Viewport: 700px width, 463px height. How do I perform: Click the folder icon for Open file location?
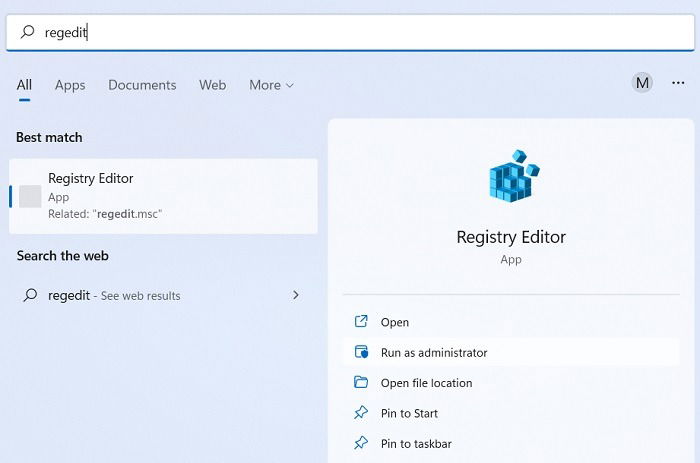(361, 382)
